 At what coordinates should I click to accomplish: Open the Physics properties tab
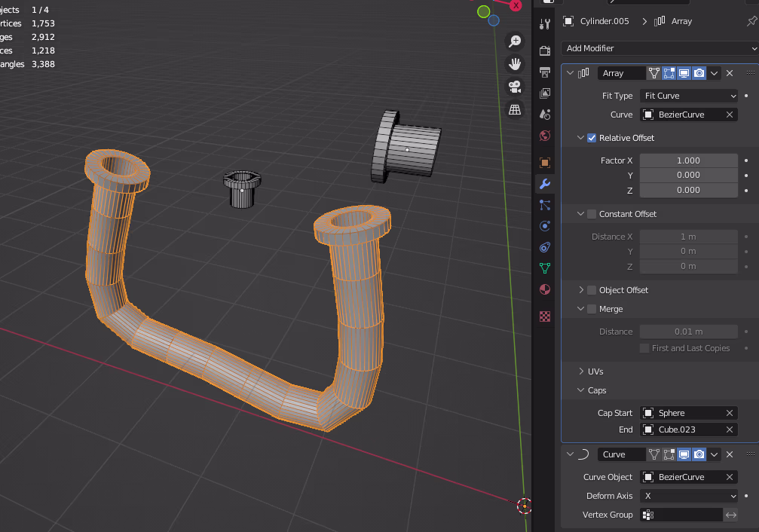click(x=544, y=226)
